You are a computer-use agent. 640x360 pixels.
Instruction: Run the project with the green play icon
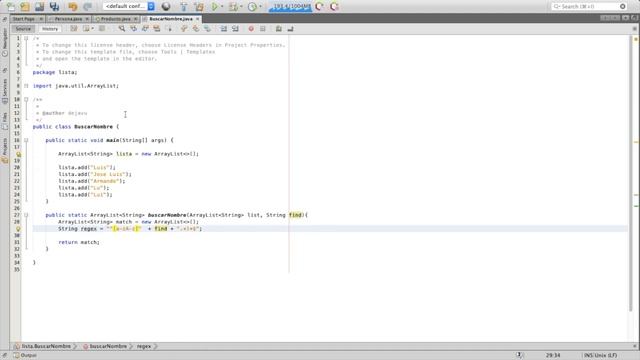pos(214,7)
